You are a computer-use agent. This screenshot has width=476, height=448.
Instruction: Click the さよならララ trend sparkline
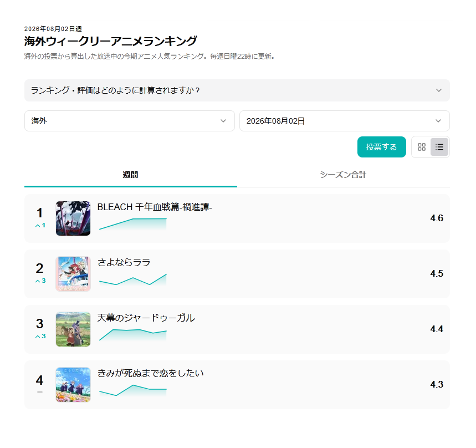[132, 280]
